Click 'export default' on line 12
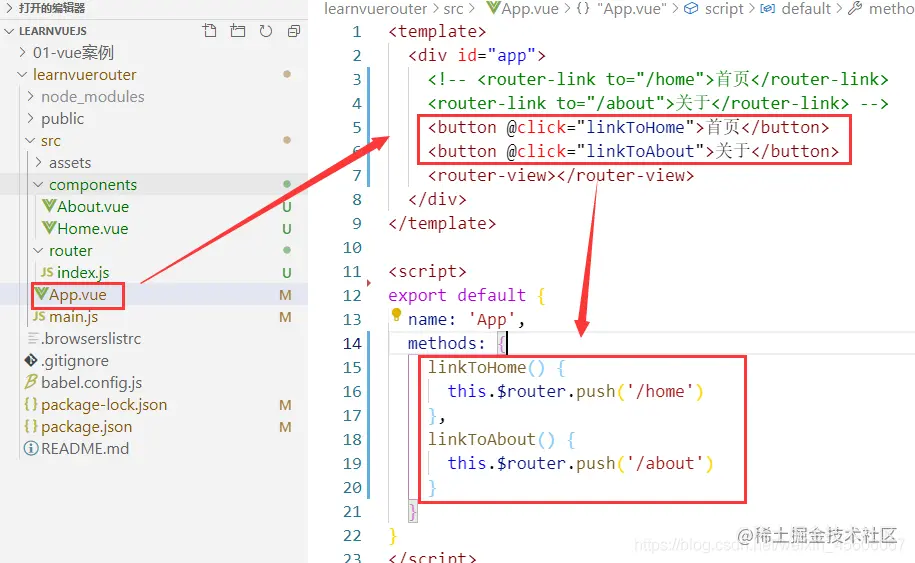 point(457,295)
